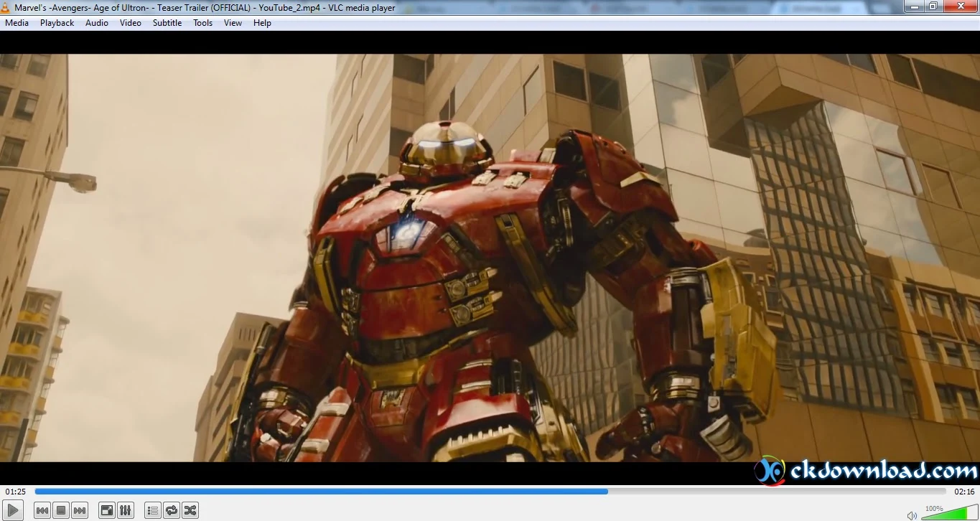Open the Help menu
The width and height of the screenshot is (980, 521).
263,23
